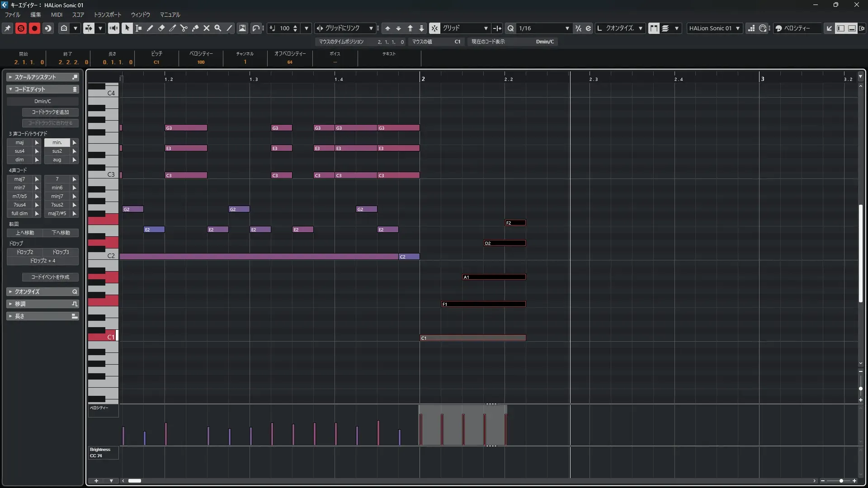Open the MIDI menu
The image size is (868, 488).
57,14
